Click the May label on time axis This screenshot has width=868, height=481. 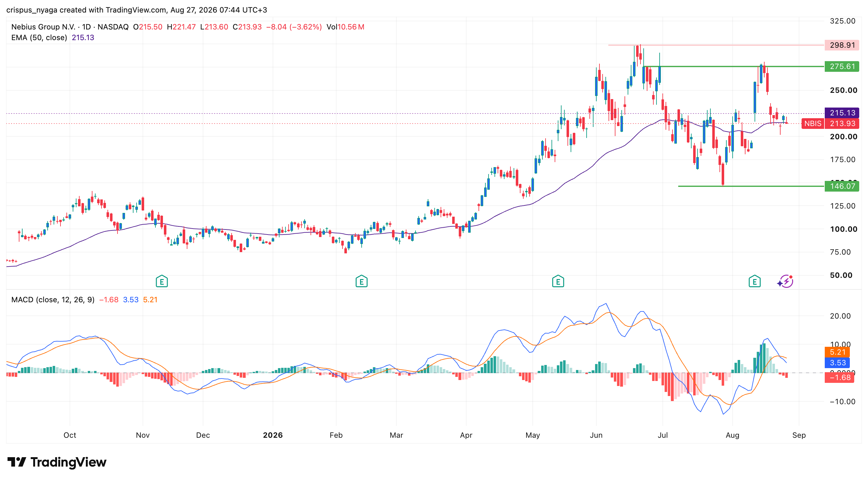click(x=533, y=435)
